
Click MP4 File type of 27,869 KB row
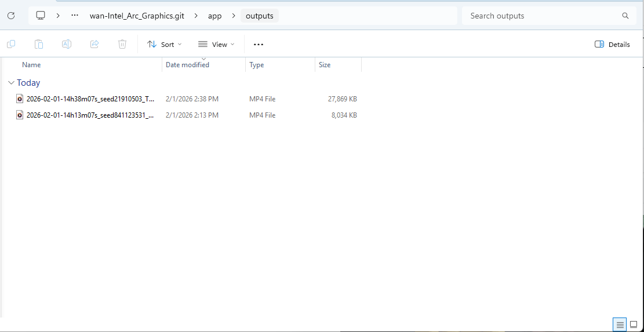click(x=263, y=99)
